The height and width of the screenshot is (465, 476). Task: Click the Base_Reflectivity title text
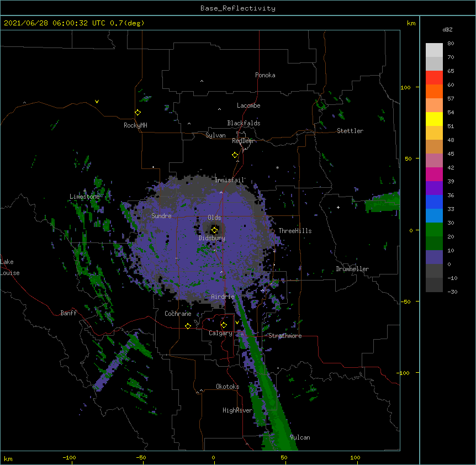click(x=238, y=8)
